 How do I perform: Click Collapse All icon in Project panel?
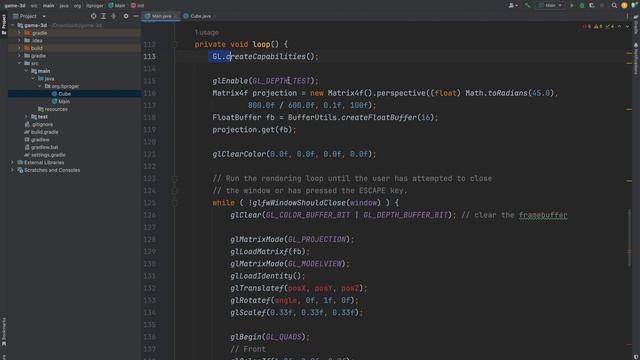tap(113, 16)
